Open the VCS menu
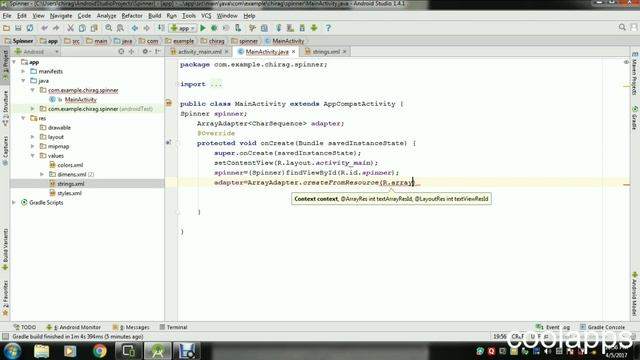The image size is (640, 360). (x=206, y=16)
